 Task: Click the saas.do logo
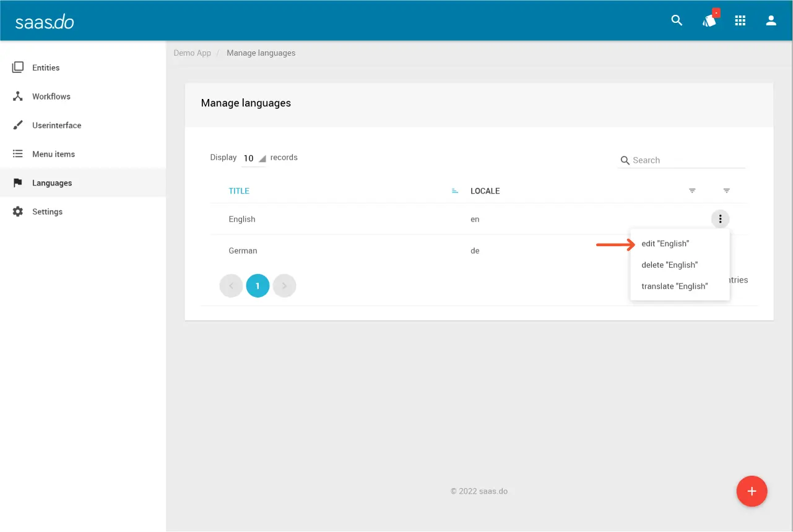pyautogui.click(x=45, y=22)
